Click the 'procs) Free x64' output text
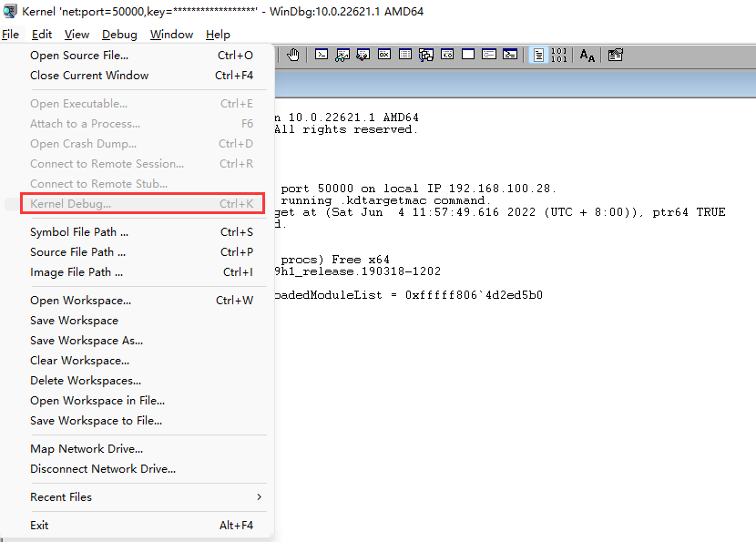 [x=335, y=260]
